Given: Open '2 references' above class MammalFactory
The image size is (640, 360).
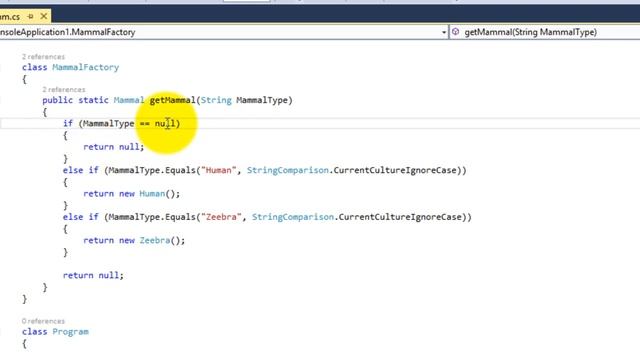Looking at the screenshot, I should [x=43, y=57].
